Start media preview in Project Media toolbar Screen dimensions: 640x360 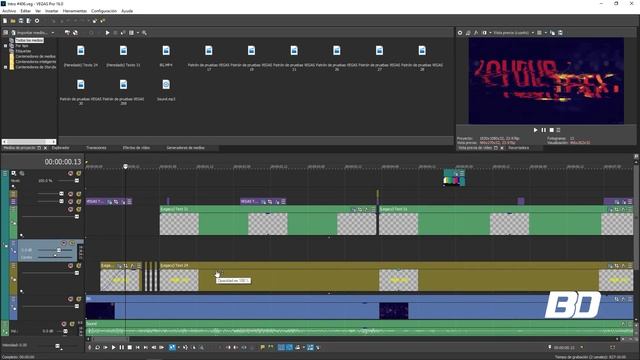click(x=107, y=33)
